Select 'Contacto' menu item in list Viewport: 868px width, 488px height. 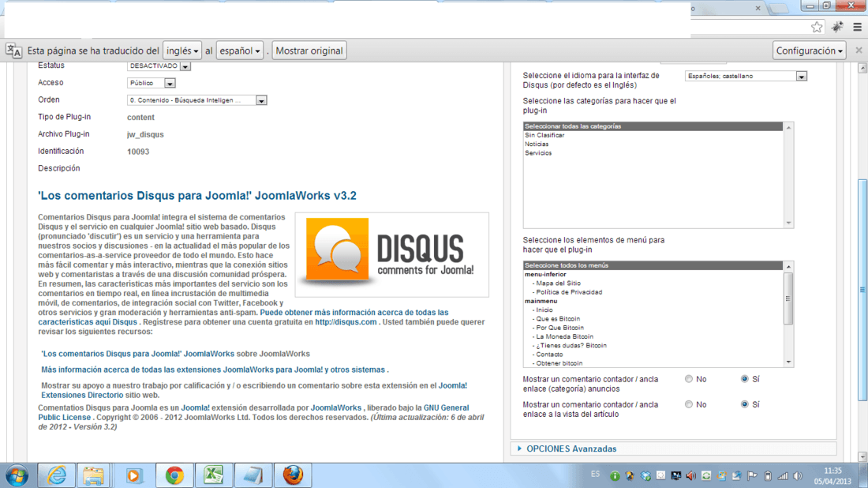(549, 354)
